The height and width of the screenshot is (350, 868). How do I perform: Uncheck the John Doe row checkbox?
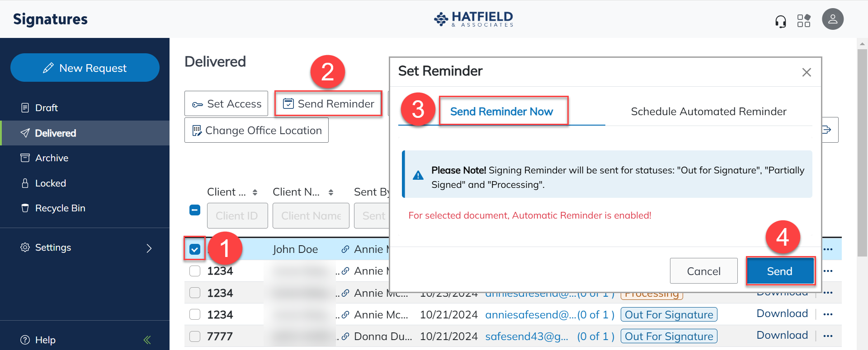tap(195, 249)
